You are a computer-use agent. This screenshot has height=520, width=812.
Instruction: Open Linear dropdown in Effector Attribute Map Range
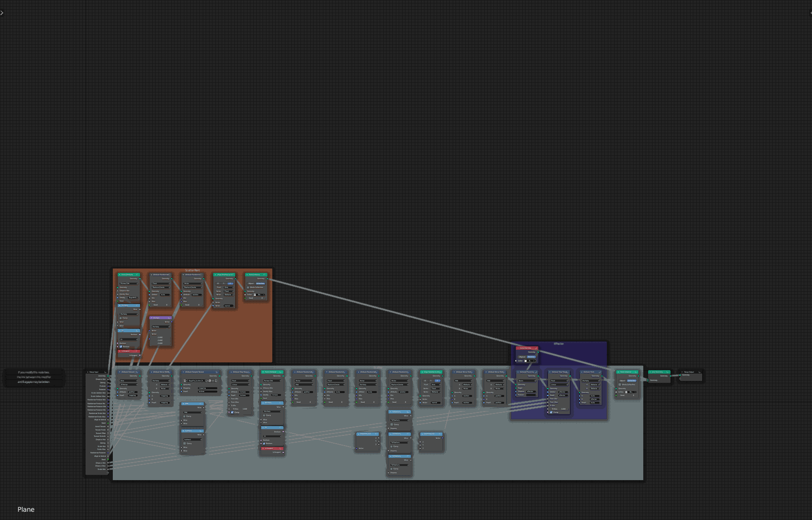pos(559,385)
